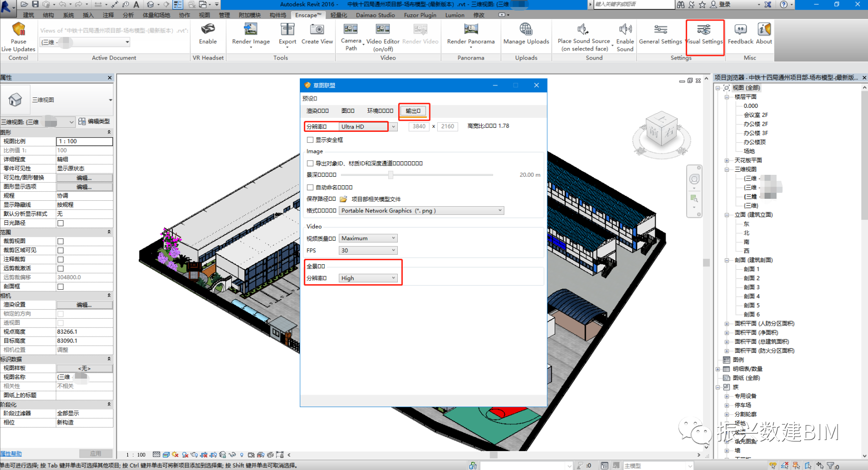Tick the 导出对象ID export checkbox
This screenshot has width=868, height=470.
click(310, 163)
